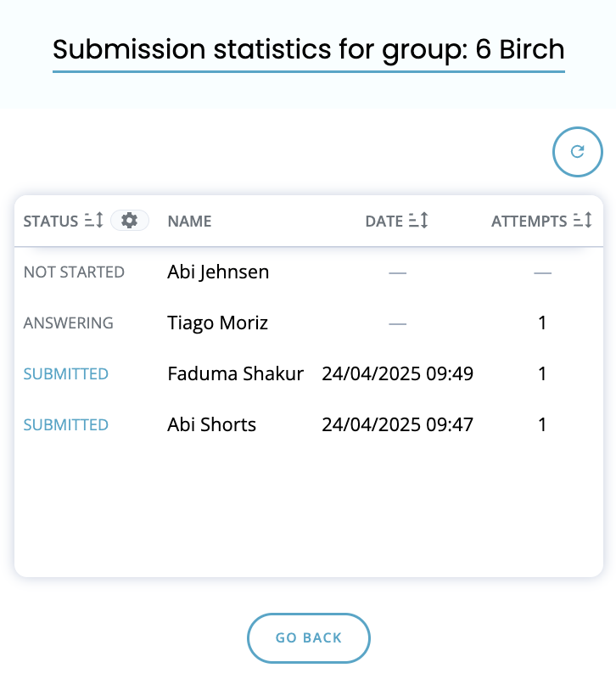616x679 pixels.
Task: Select the STATUS column header
Action: point(51,222)
